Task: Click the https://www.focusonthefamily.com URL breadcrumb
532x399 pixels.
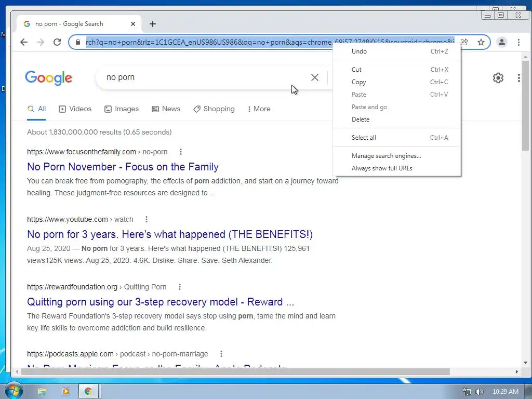Action: 82,152
